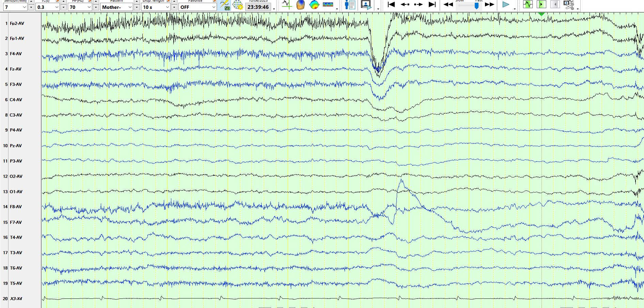Open the video clip scissors tool
Viewport: 644px width, 308px height.
[x=569, y=5]
